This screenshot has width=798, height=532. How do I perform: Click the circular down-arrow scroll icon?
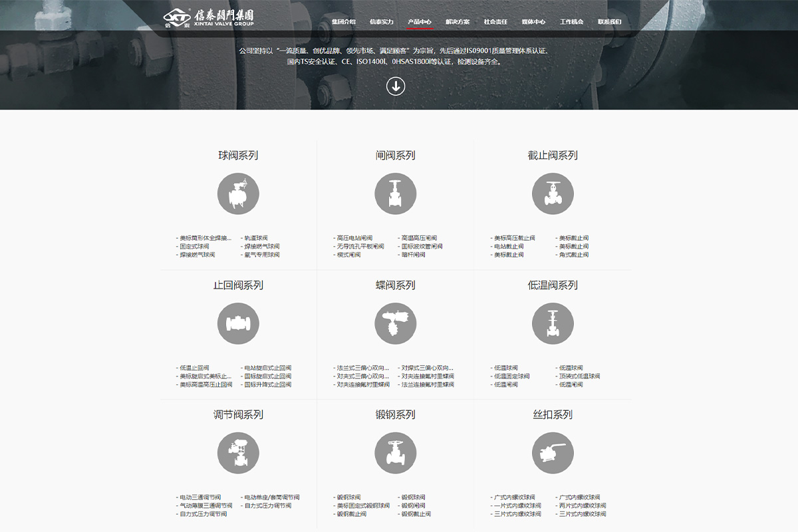tap(396, 86)
